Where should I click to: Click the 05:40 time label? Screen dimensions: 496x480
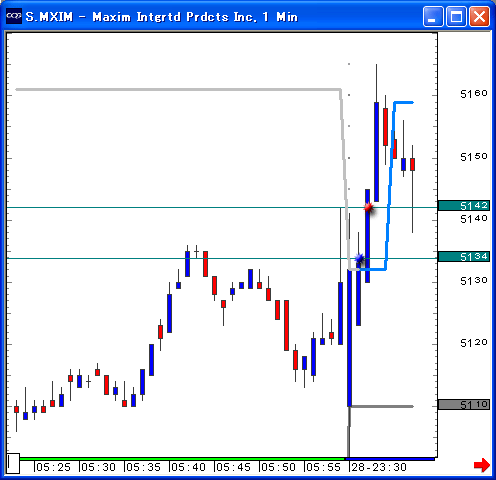click(189, 467)
